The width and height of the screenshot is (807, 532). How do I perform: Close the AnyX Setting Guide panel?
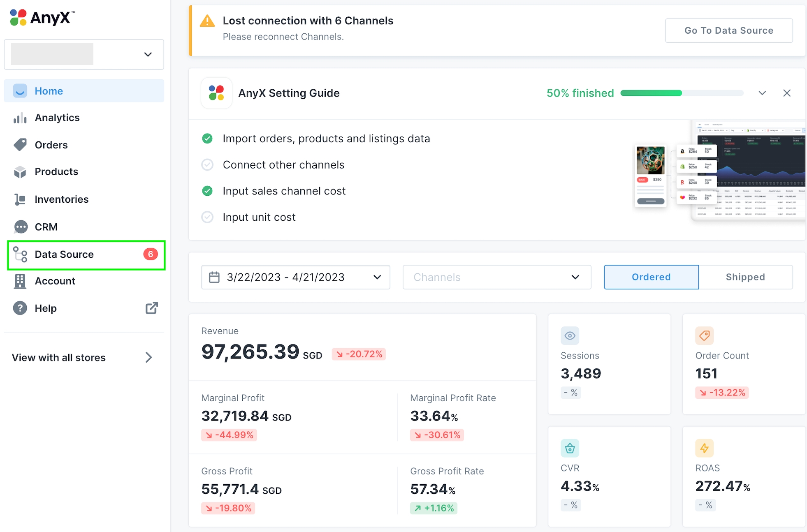(786, 93)
